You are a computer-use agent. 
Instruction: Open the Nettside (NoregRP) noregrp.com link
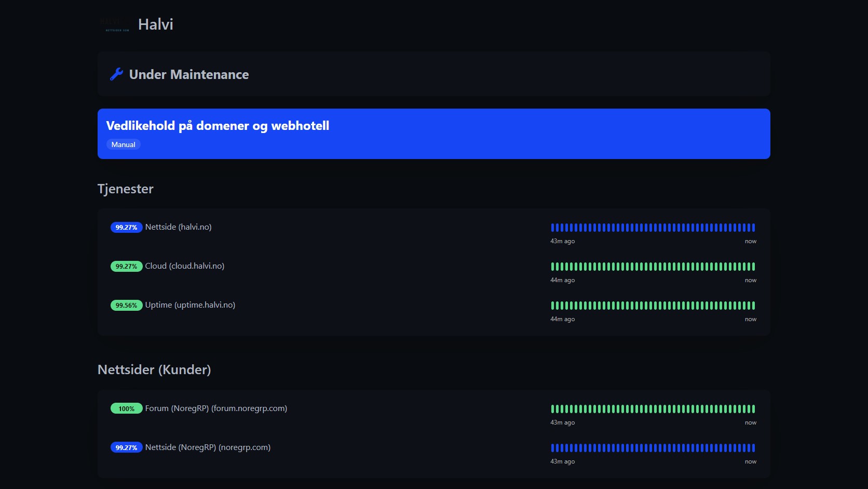click(208, 447)
